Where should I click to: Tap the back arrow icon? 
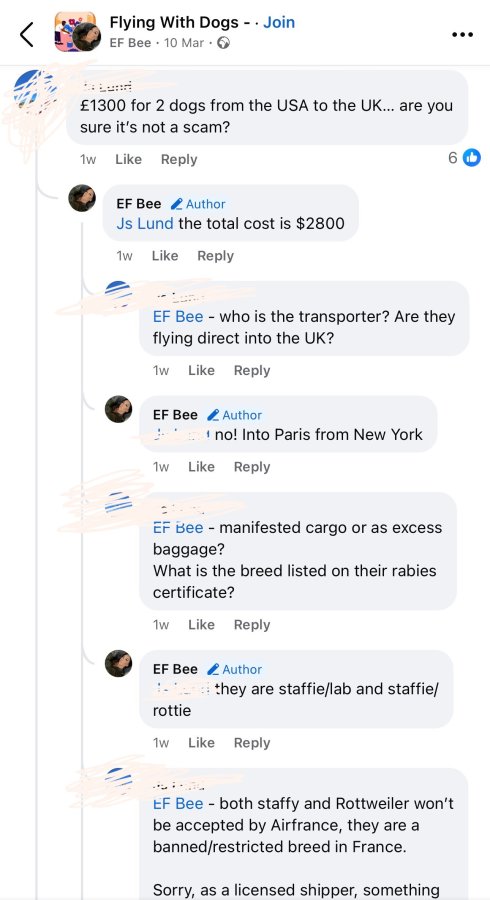tap(26, 34)
